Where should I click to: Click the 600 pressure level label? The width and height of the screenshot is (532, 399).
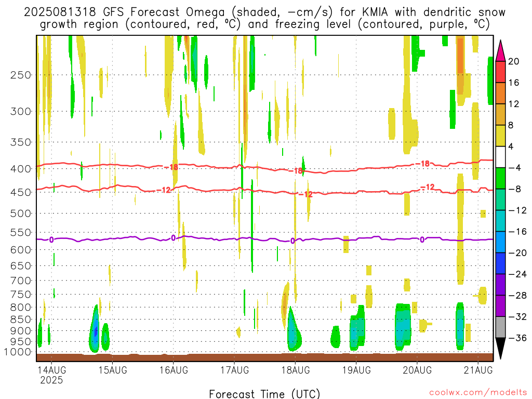tap(21, 250)
